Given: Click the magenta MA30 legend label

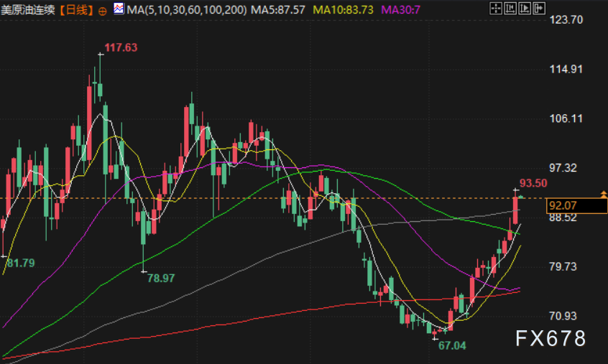Looking at the screenshot, I should pyautogui.click(x=400, y=9).
